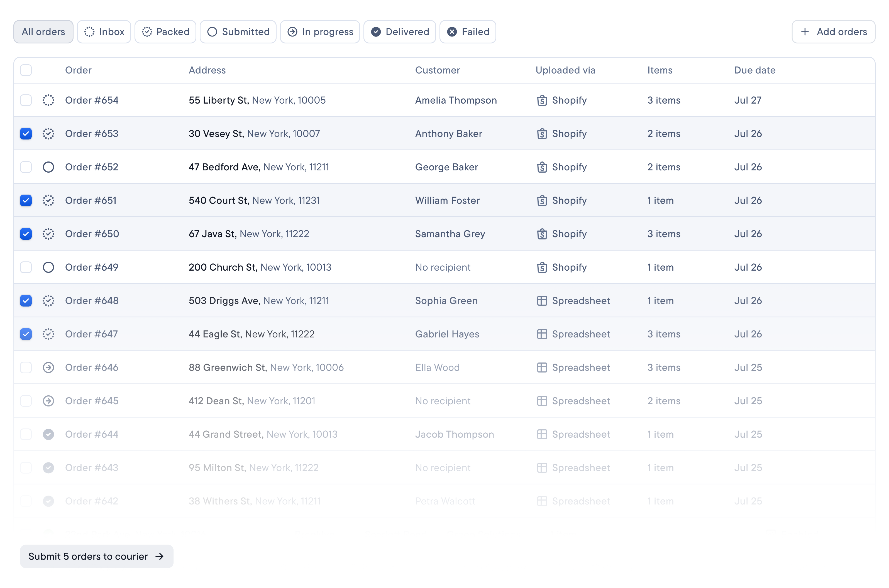Click the Customer column header

[437, 70]
